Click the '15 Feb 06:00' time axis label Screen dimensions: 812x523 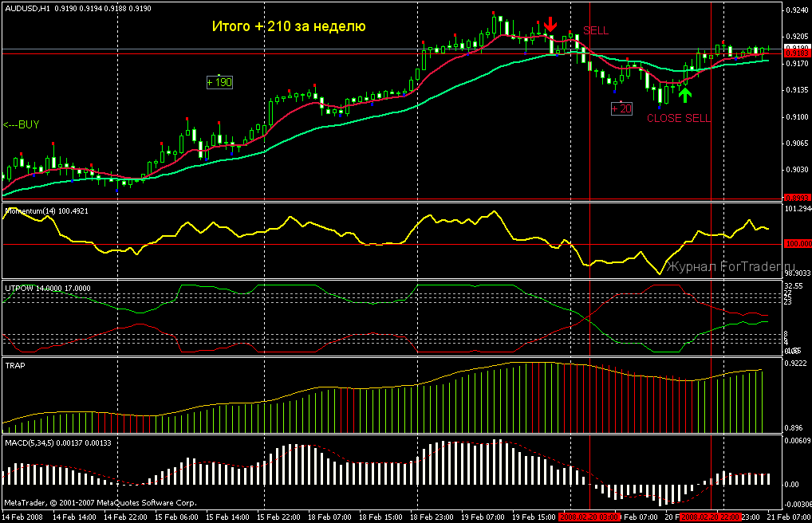coord(176,517)
